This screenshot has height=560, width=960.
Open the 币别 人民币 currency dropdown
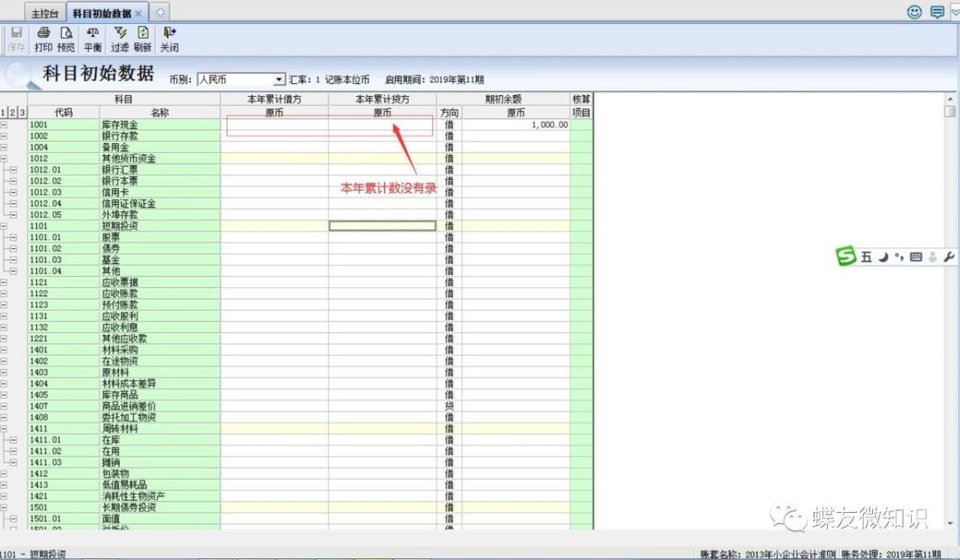pos(278,80)
